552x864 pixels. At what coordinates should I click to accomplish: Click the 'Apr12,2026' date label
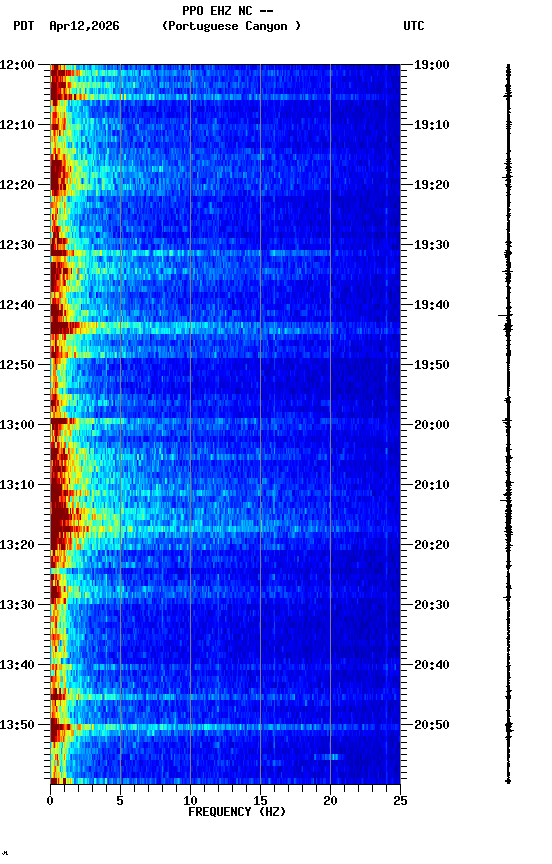(84, 26)
